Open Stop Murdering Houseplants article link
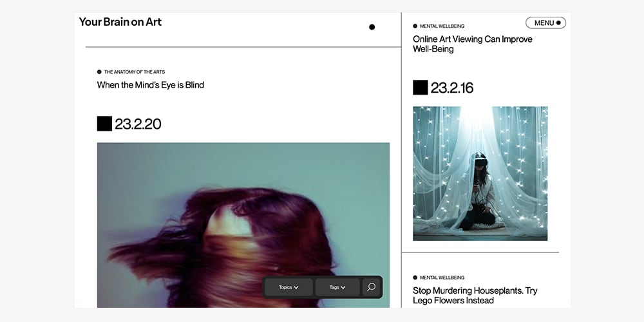The image size is (644, 322). click(x=475, y=296)
